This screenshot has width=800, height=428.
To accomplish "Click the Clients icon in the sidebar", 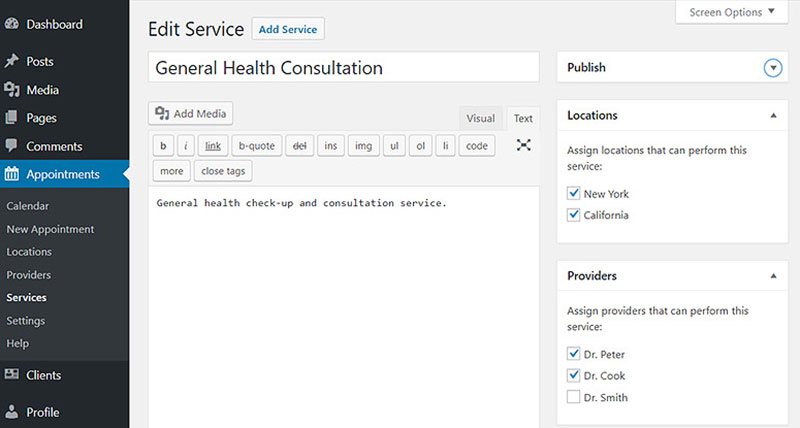I will coord(11,374).
